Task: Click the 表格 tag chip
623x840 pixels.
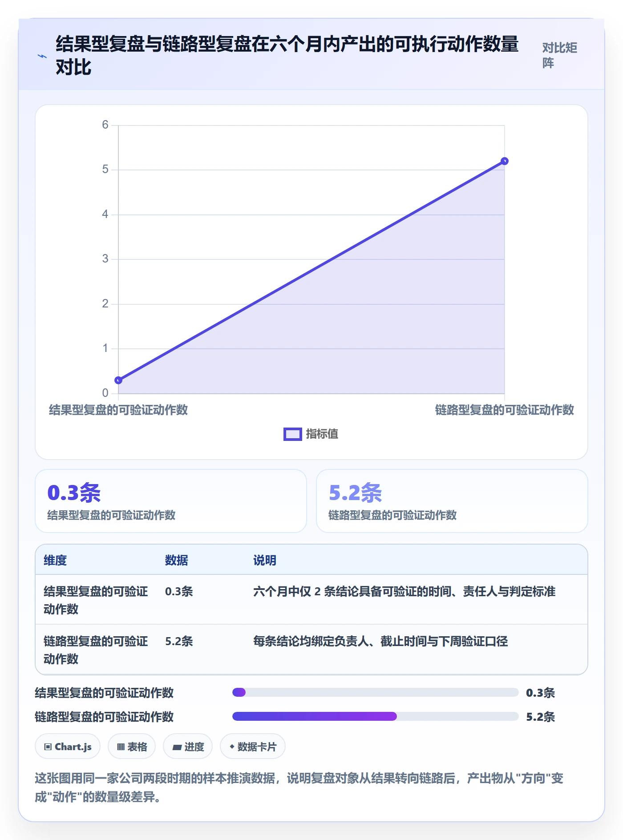Action: pyautogui.click(x=132, y=747)
